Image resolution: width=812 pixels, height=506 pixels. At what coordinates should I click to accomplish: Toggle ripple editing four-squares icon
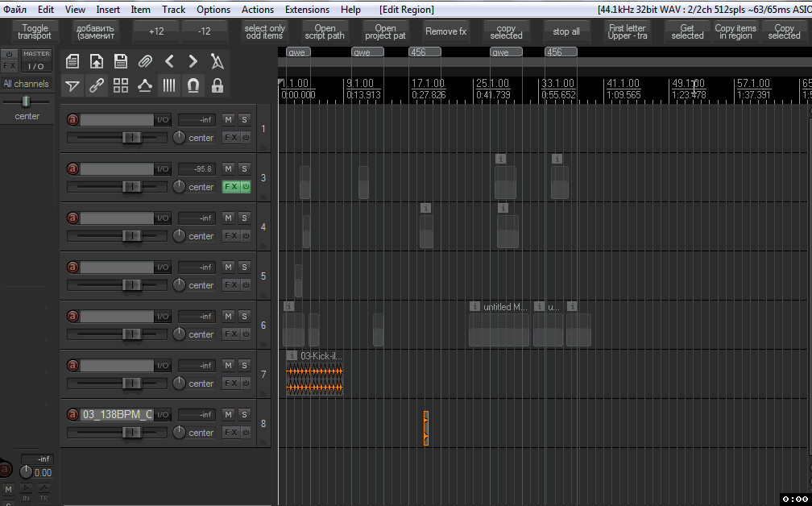click(x=121, y=85)
